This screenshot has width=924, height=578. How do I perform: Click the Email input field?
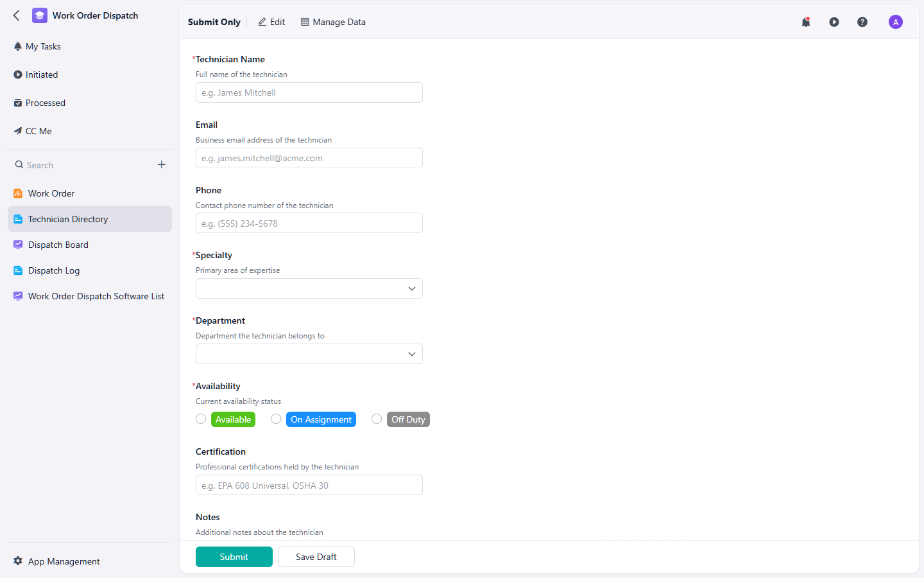click(x=309, y=158)
